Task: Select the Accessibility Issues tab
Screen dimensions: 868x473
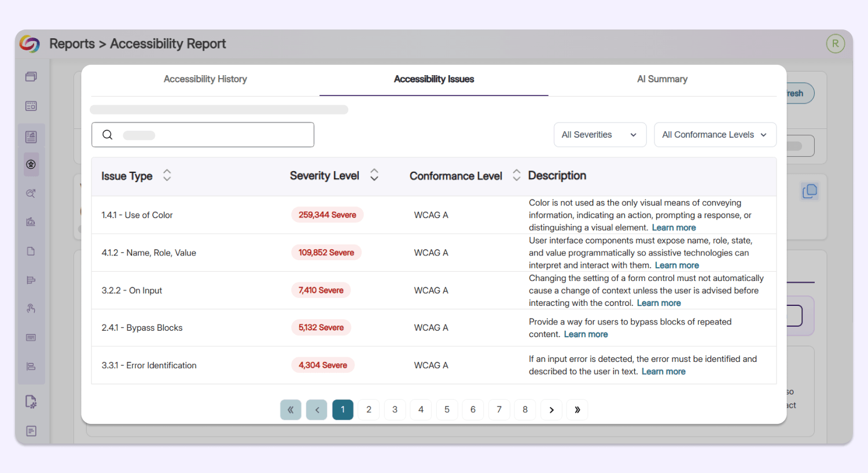Action: 434,79
